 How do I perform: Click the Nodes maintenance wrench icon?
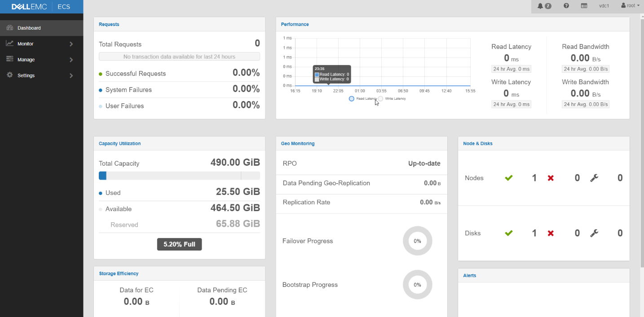pos(594,178)
